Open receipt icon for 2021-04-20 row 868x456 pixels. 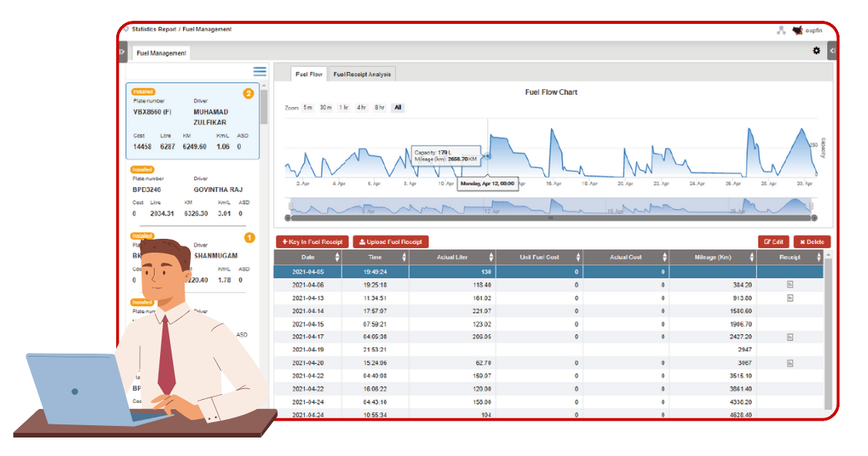pyautogui.click(x=790, y=363)
